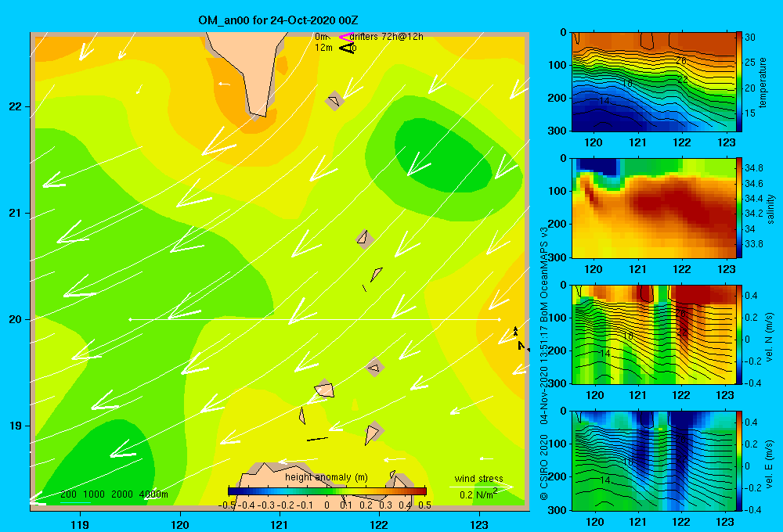Screen dimensions: 783x532
Task: Click the main map longitude label '119'
Action: pyautogui.click(x=80, y=524)
